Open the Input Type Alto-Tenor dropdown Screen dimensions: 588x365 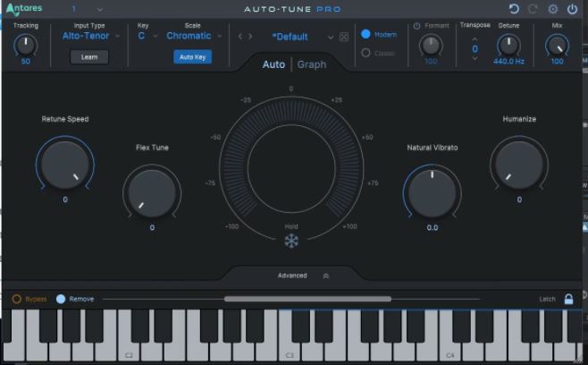tap(91, 36)
